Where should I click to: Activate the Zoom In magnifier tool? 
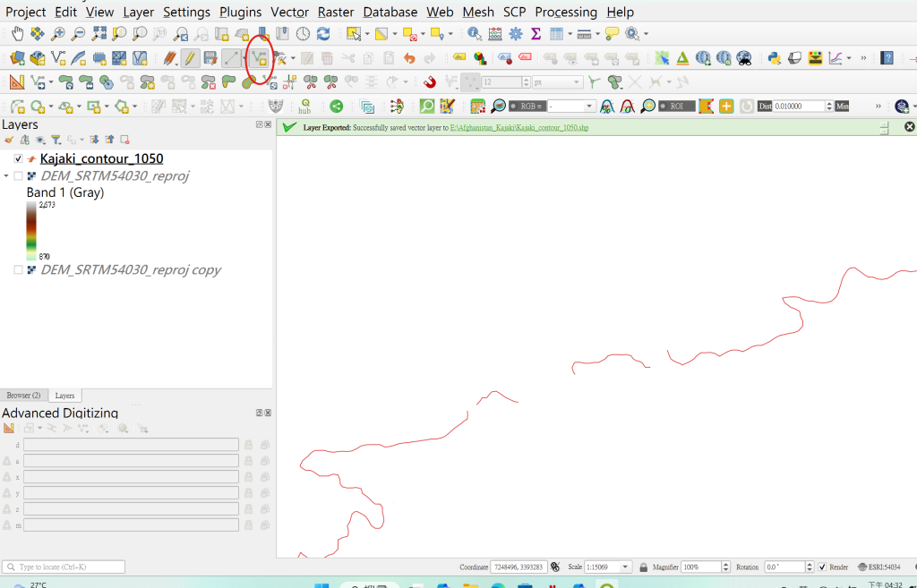(x=57, y=34)
